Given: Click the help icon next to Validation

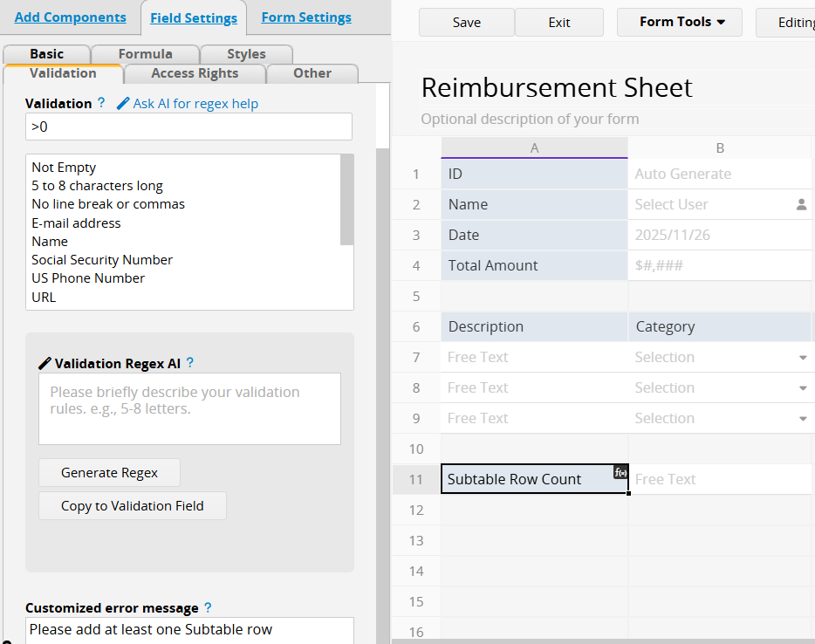Looking at the screenshot, I should (x=101, y=103).
